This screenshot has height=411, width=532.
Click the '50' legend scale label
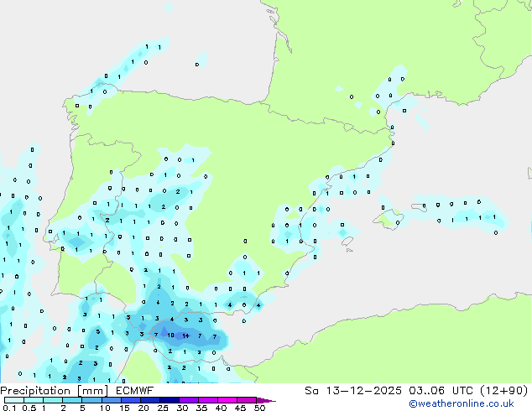(x=259, y=408)
